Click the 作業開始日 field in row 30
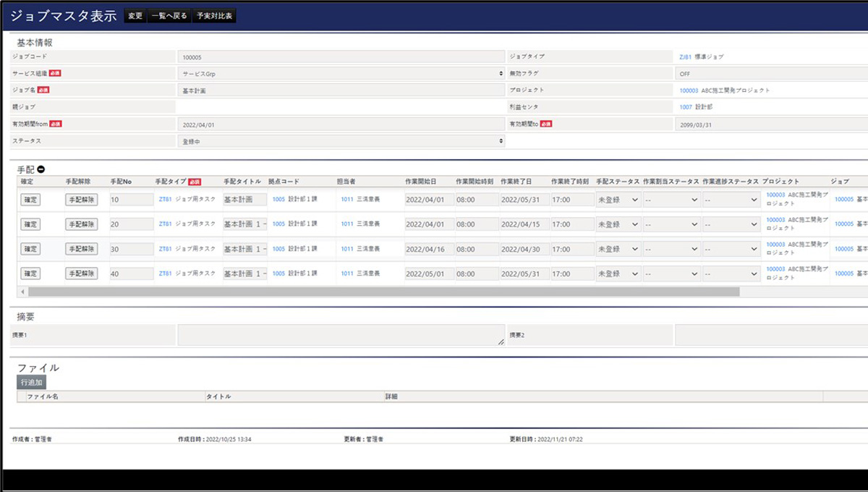This screenshot has height=492, width=868. [429, 249]
